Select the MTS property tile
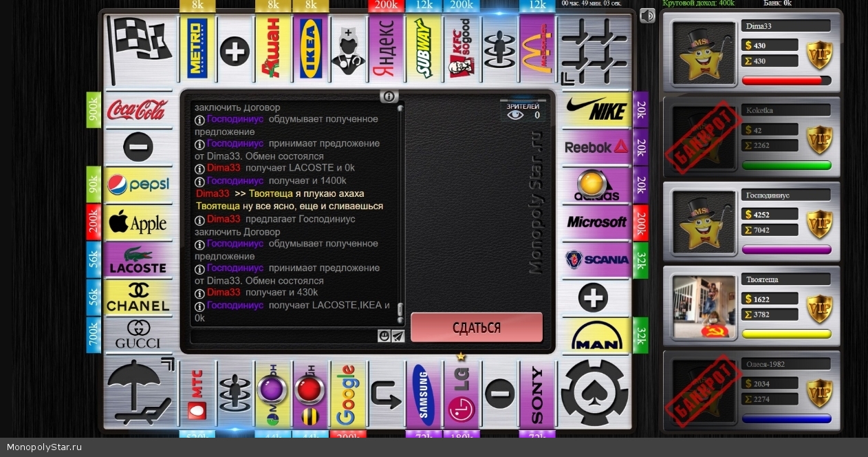868x457 pixels. point(197,393)
